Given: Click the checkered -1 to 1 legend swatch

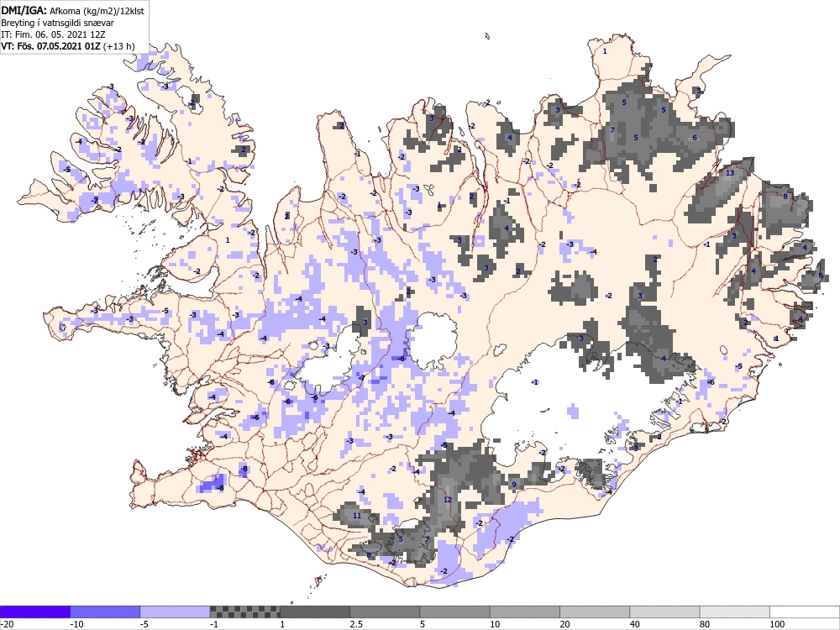Looking at the screenshot, I should pos(244,612).
